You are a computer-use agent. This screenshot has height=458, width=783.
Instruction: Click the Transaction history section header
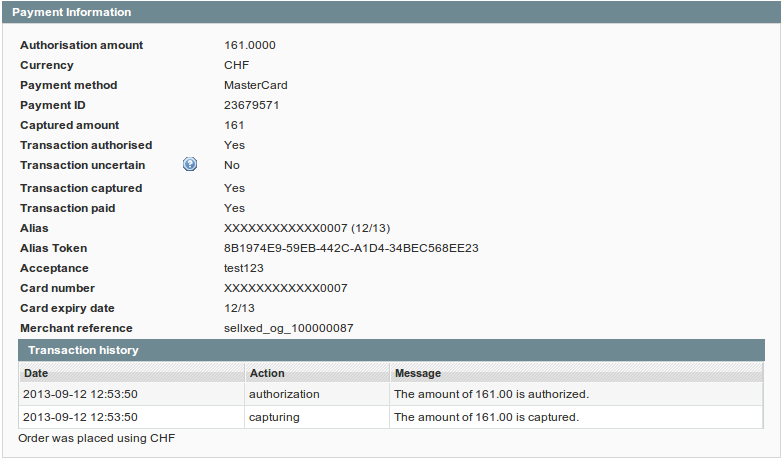coord(83,350)
